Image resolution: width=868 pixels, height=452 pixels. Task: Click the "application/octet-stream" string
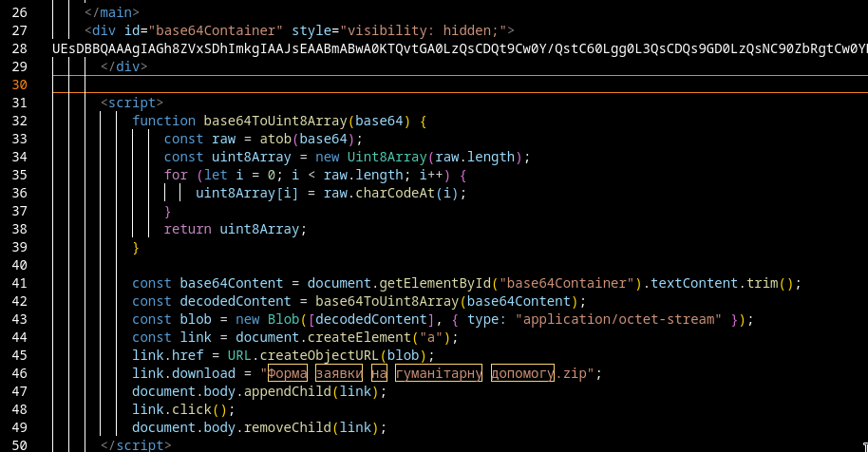coord(618,319)
